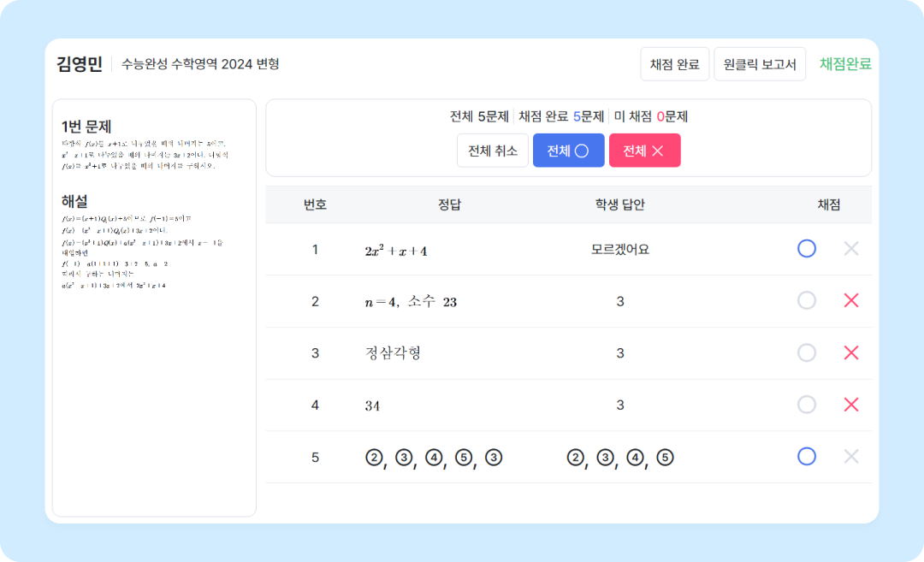The height and width of the screenshot is (562, 924).
Task: Mark question 3 as correct with circle
Action: tap(806, 353)
